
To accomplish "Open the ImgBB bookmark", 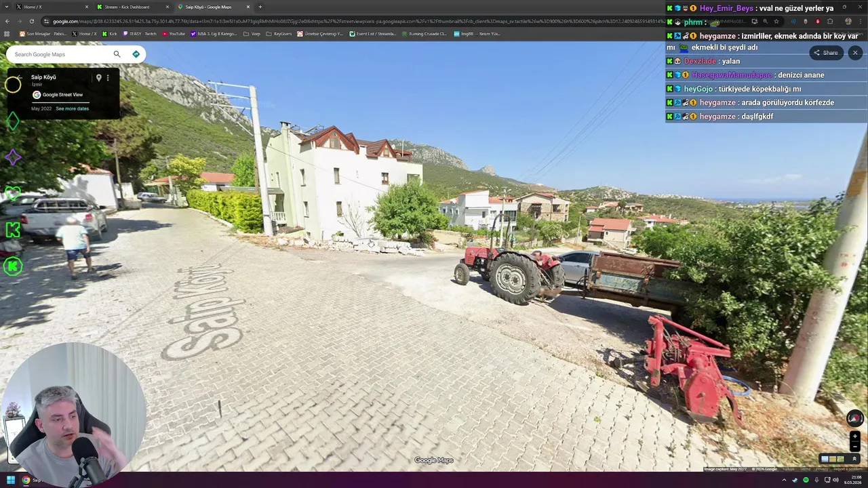I will (477, 33).
